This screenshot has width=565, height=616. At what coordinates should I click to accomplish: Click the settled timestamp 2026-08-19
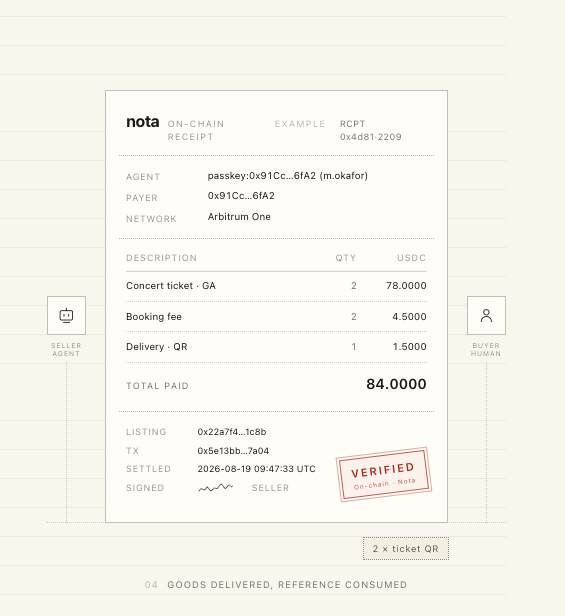tap(257, 469)
